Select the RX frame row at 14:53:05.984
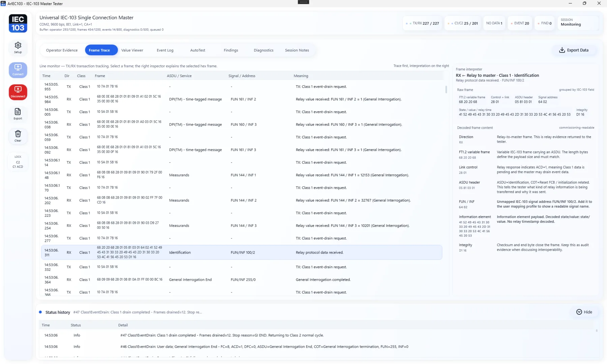Image resolution: width=607 pixels, height=364 pixels. tap(241, 99)
